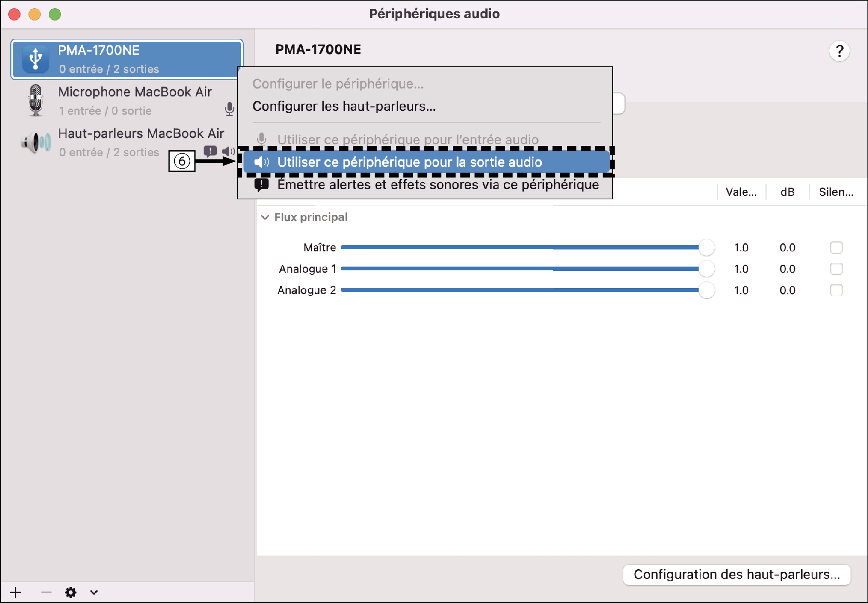Click the speaker icon beside Haut-parleurs MacBook Air
The height and width of the screenshot is (603, 868).
click(x=35, y=142)
